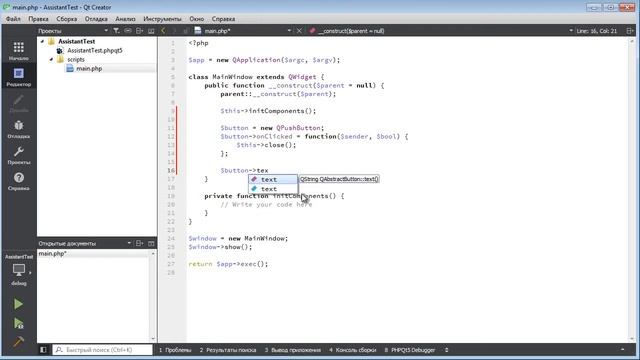
Task: Open the Начало welcome mode
Action: 18,51
